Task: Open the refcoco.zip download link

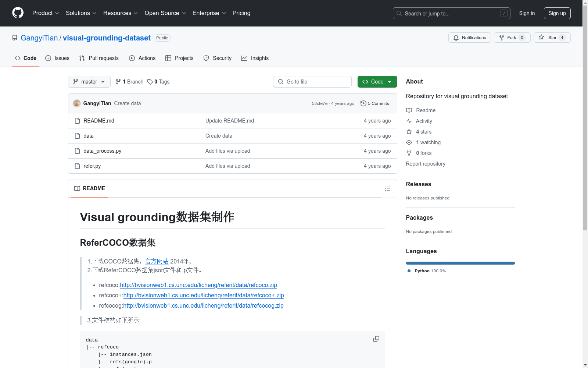Action: [198, 285]
